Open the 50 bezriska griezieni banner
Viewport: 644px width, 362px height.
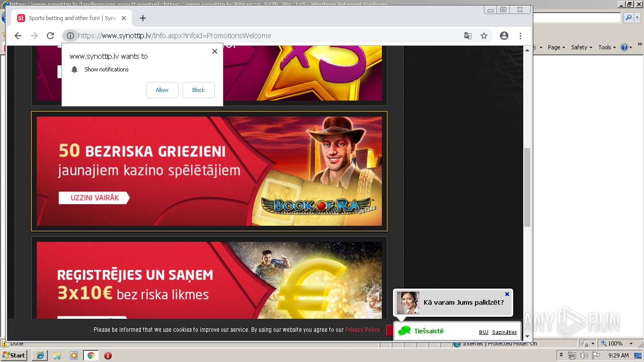209,171
